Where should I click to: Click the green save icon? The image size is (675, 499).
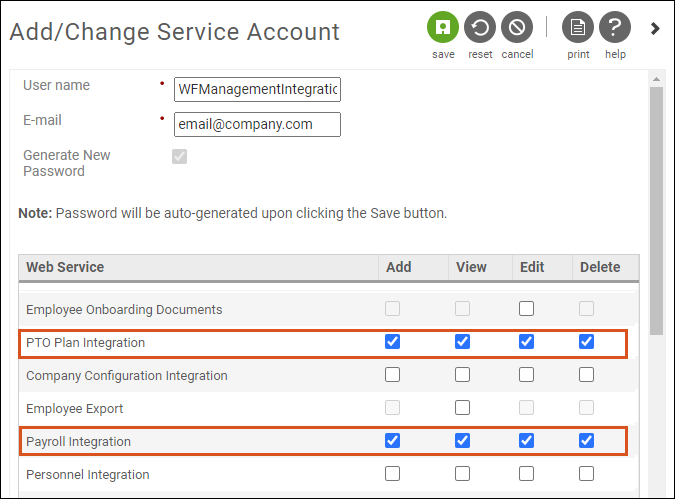(x=443, y=28)
